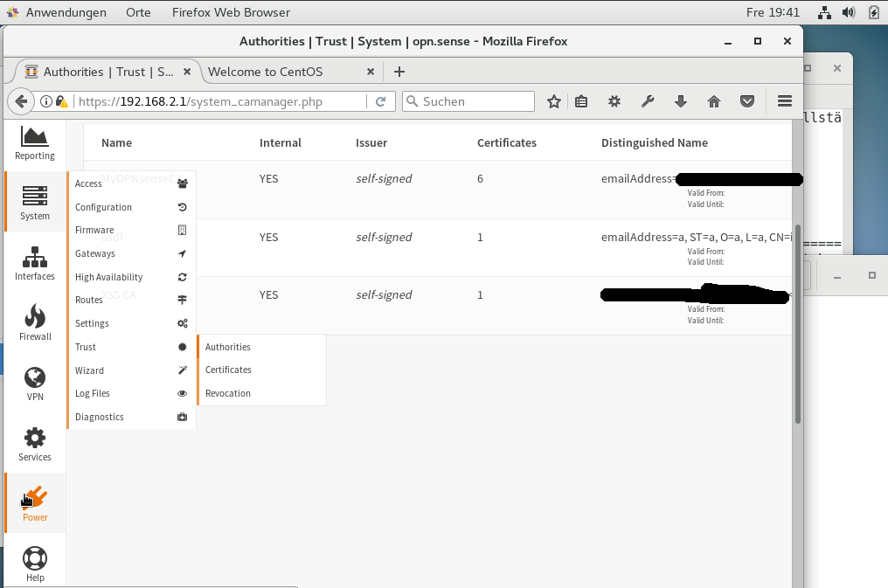Close the Welcome to CentOS tab
The width and height of the screenshot is (888, 588).
tap(371, 72)
